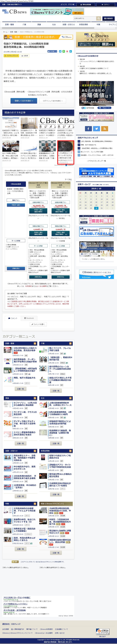The image size is (117, 644).
Task: Click the メルマガ会員大募集 banner
Action: pos(96,173)
